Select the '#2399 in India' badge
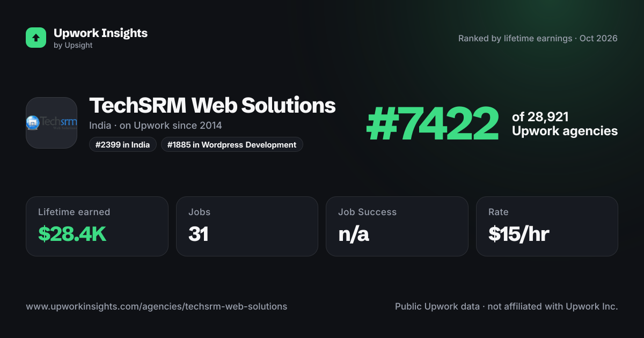 [x=123, y=144]
